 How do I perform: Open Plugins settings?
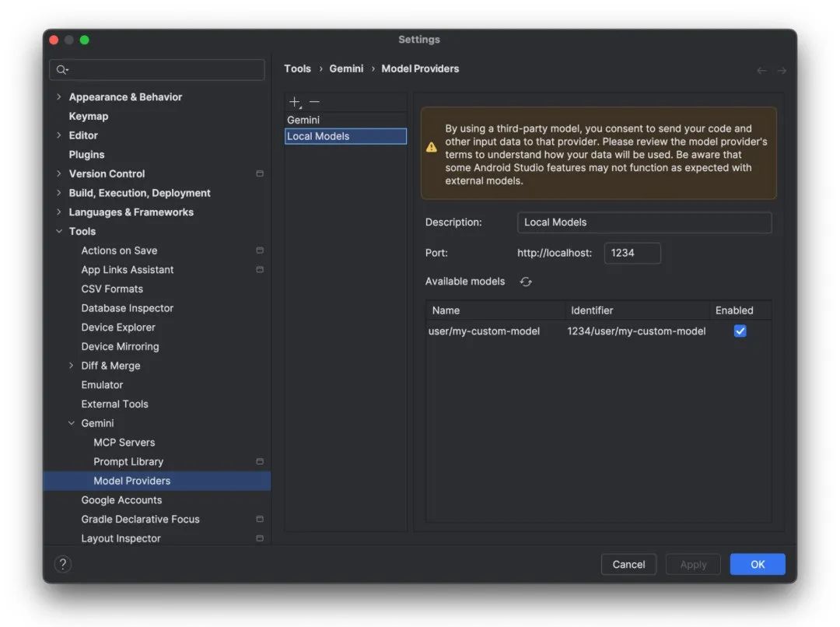[x=86, y=154]
